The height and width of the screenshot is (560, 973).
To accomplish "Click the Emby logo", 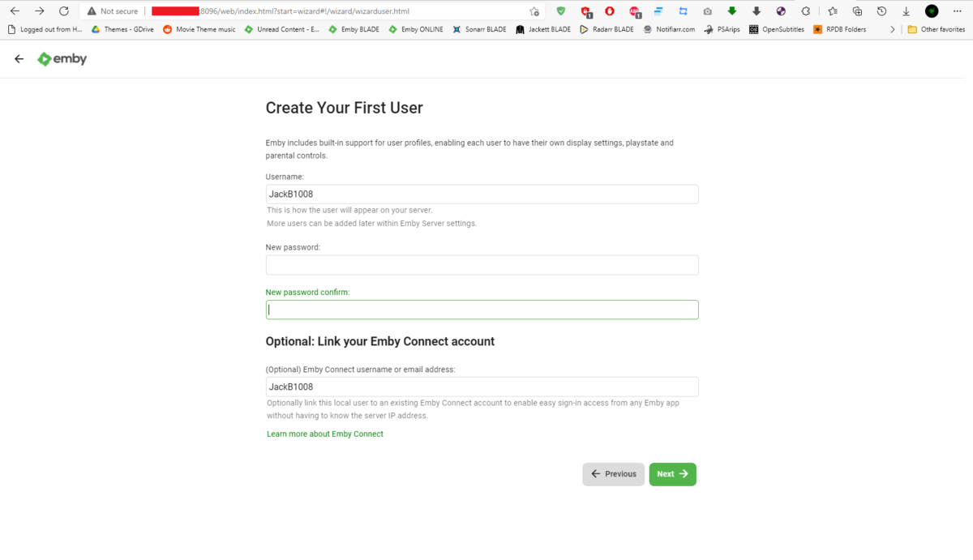I will pyautogui.click(x=62, y=58).
